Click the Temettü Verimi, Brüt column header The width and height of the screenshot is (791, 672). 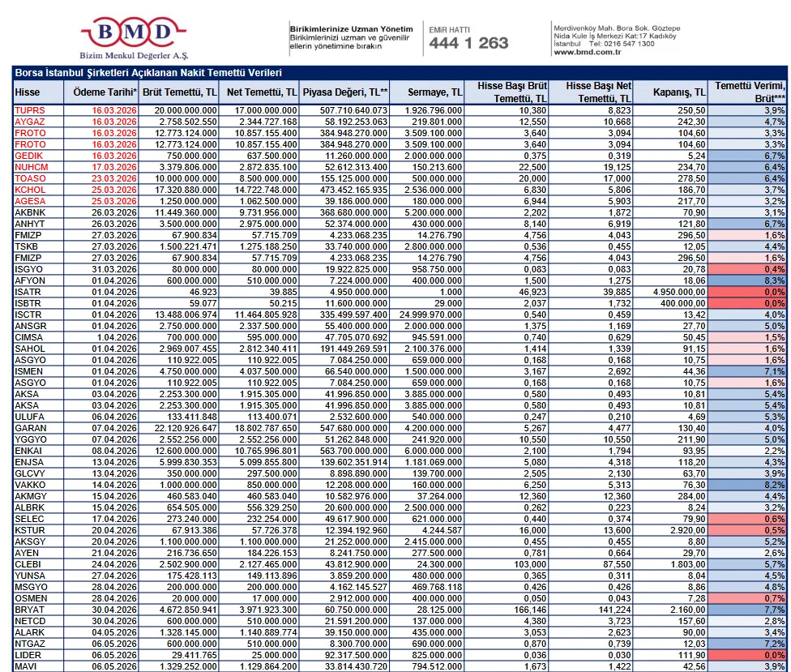[750, 92]
